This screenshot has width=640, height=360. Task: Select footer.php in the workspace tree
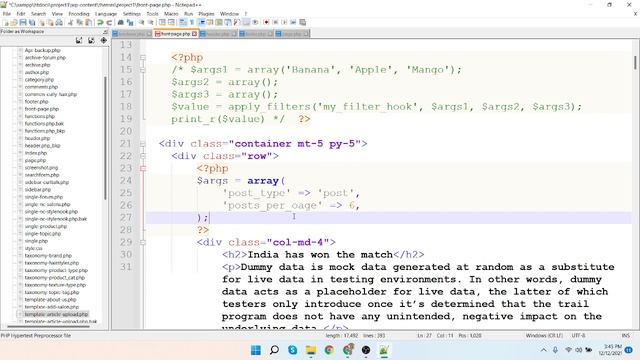(36, 102)
